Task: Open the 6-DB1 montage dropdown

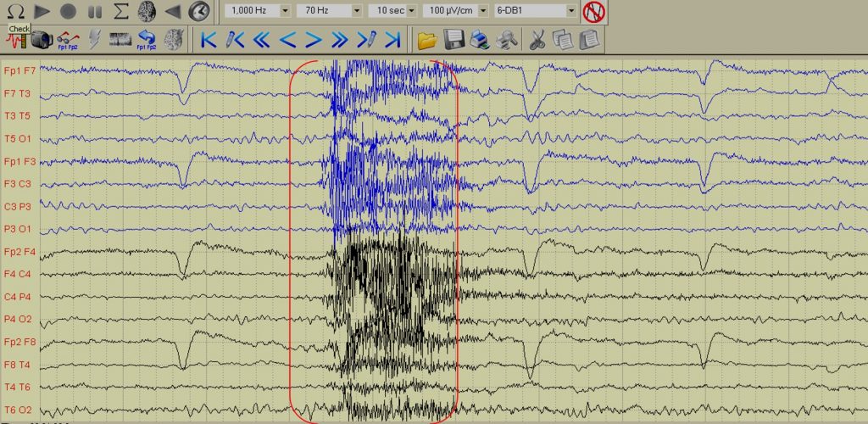Action: (x=571, y=12)
